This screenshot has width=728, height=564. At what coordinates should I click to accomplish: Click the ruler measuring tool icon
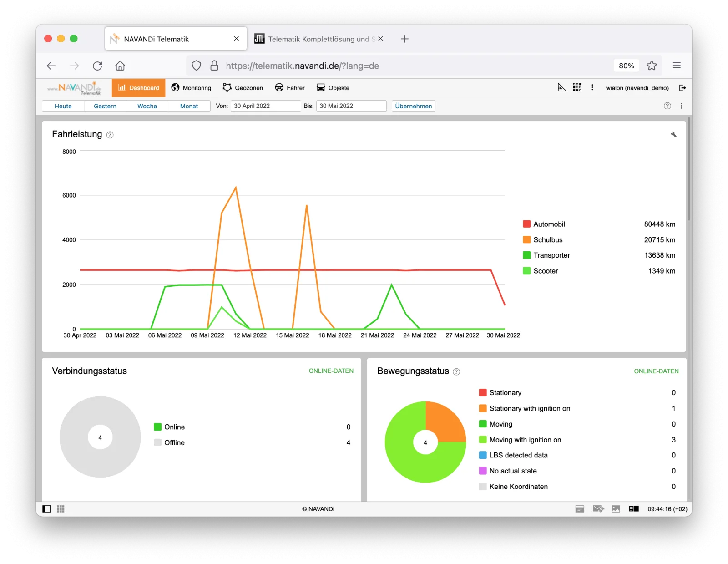point(562,87)
